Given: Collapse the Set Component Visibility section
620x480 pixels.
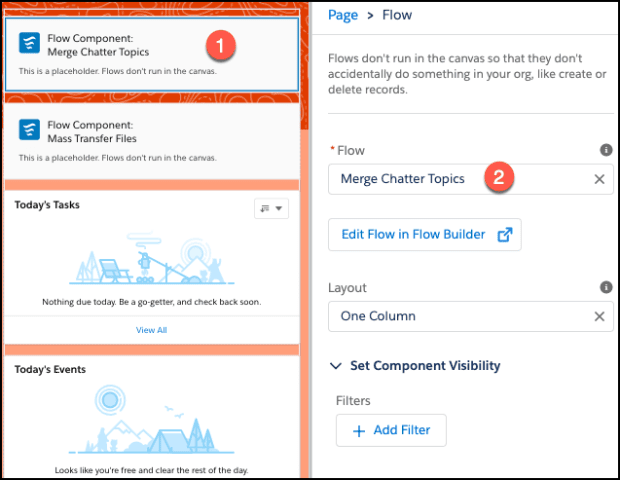Looking at the screenshot, I should 336,366.
